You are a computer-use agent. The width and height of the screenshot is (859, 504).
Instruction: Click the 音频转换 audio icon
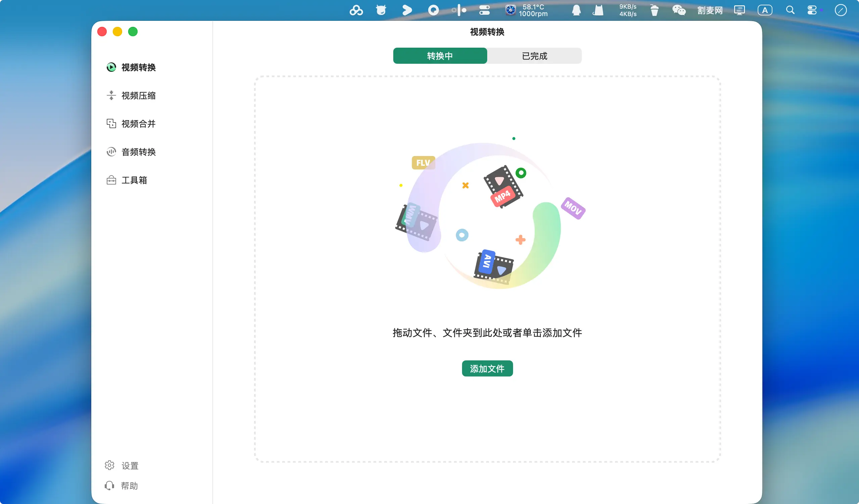point(111,152)
